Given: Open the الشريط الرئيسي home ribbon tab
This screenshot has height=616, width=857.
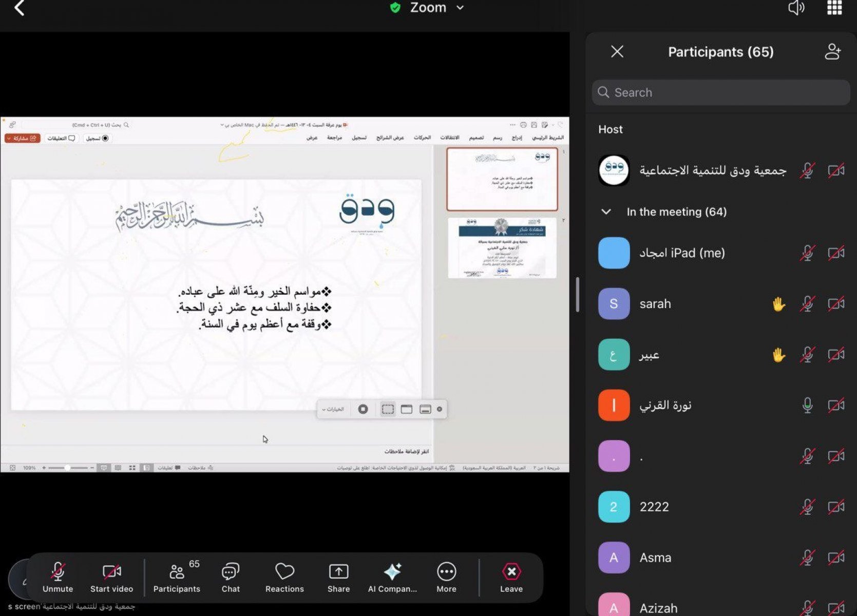Looking at the screenshot, I should pyautogui.click(x=547, y=138).
